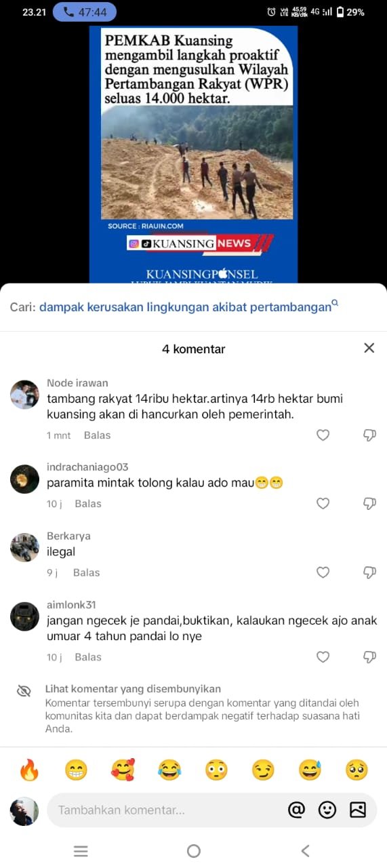Open recent apps from navigation bar
This screenshot has width=387, height=868.
click(x=81, y=851)
